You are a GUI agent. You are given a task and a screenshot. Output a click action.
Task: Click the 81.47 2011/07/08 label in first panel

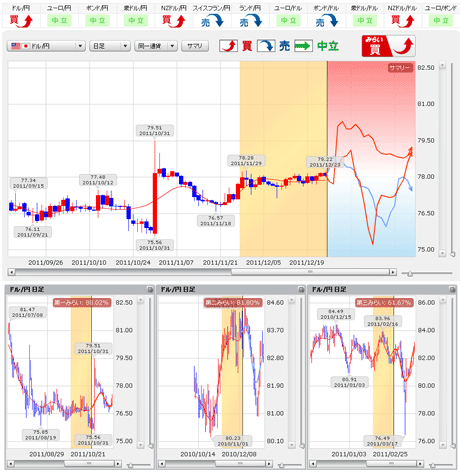click(x=27, y=312)
